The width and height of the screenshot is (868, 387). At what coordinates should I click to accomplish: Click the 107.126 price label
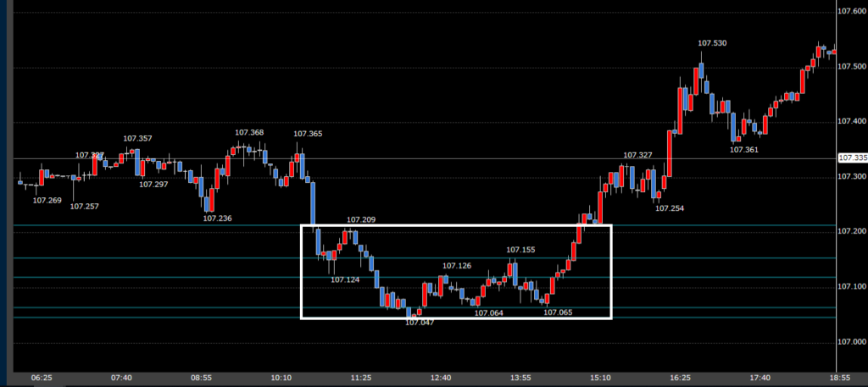457,266
